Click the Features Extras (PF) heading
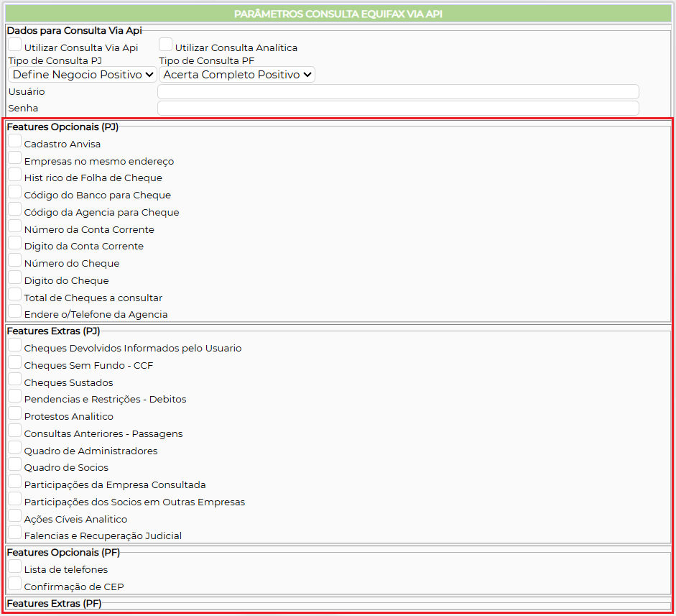The height and width of the screenshot is (616, 676). click(x=55, y=604)
